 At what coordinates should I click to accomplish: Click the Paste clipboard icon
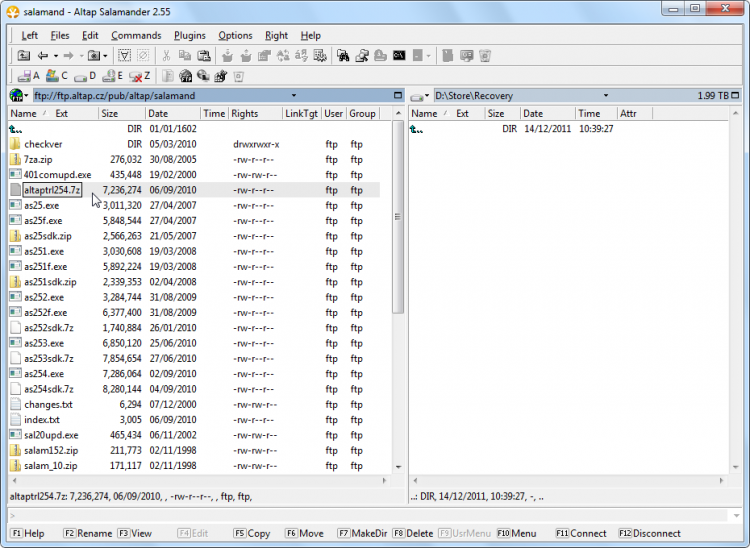(204, 56)
